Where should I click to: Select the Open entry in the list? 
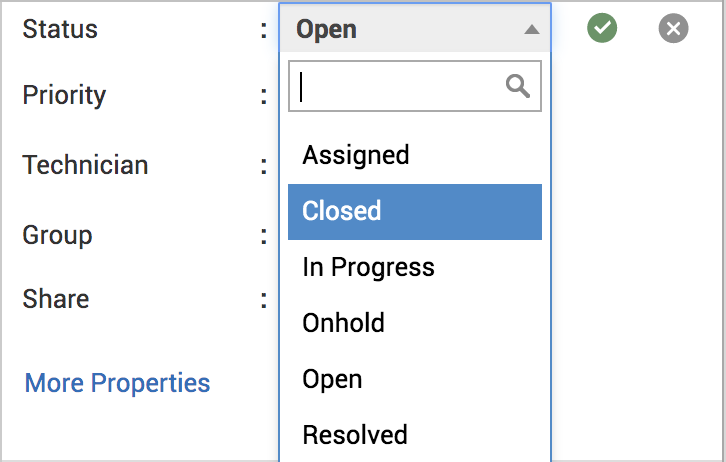332,379
